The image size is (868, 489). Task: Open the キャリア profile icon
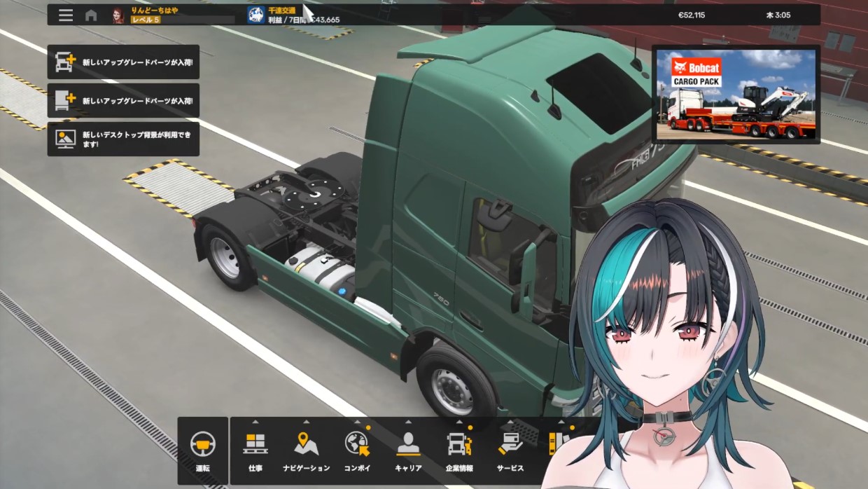click(408, 443)
